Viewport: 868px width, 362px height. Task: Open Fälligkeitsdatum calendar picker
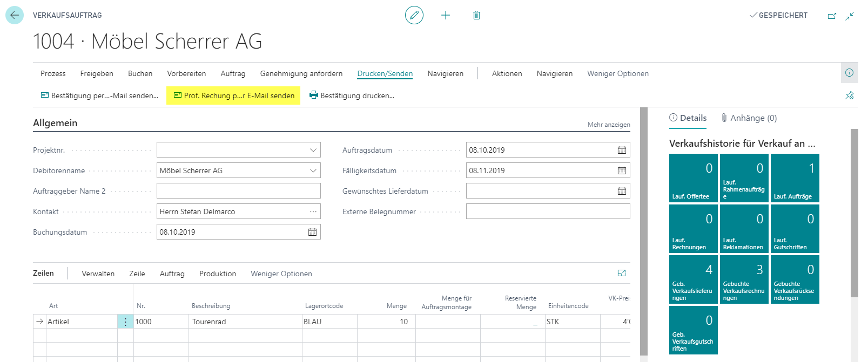622,170
